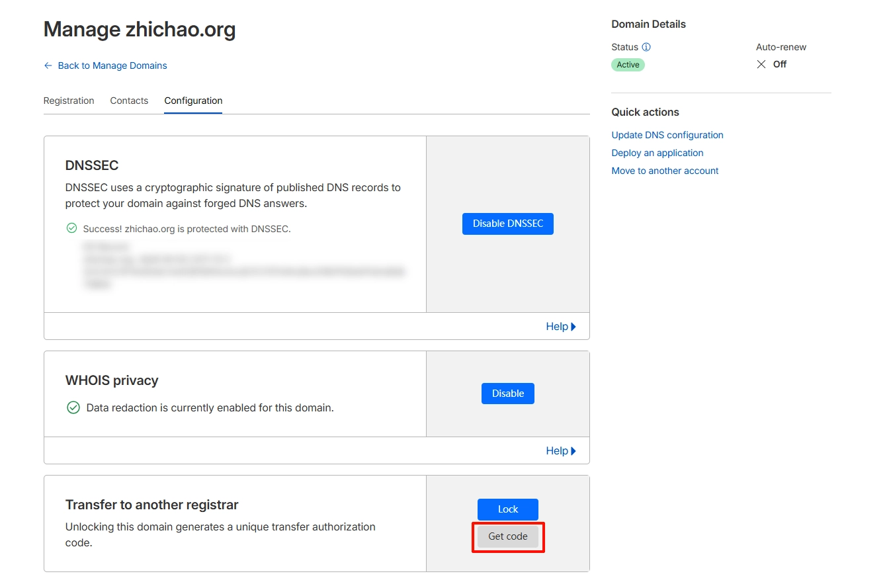Click the left arrow beside Back to Manage Domains
889x588 pixels.
point(48,65)
